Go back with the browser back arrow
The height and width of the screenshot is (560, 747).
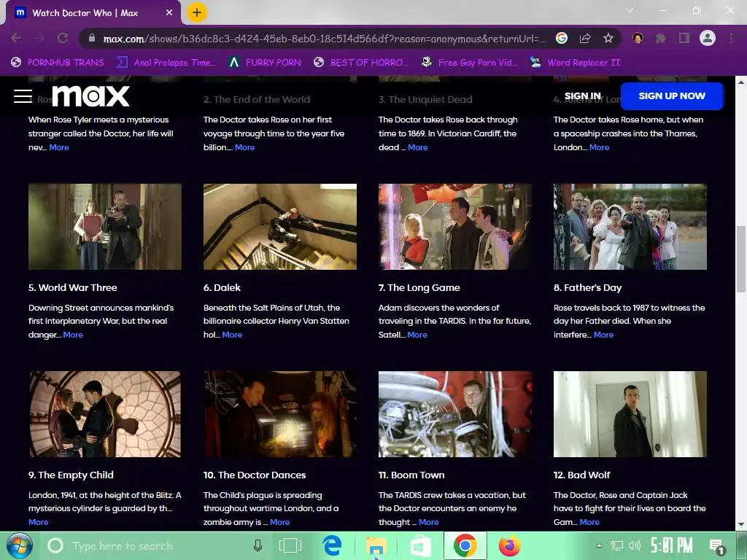pyautogui.click(x=16, y=38)
